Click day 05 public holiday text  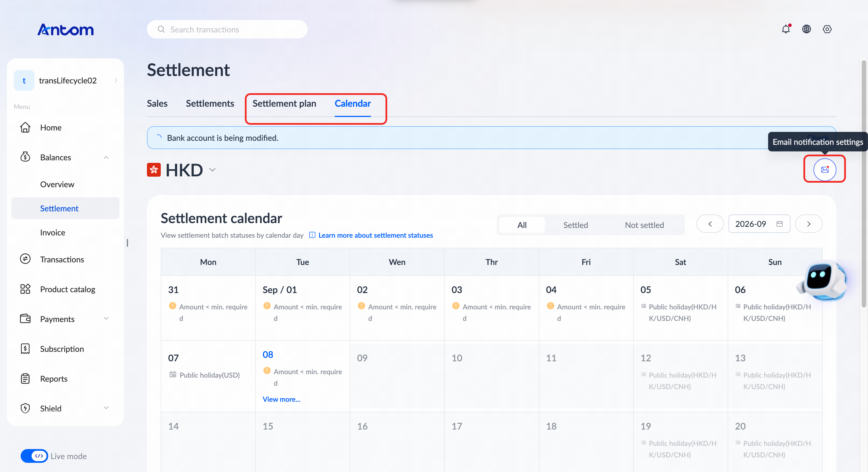(682, 312)
